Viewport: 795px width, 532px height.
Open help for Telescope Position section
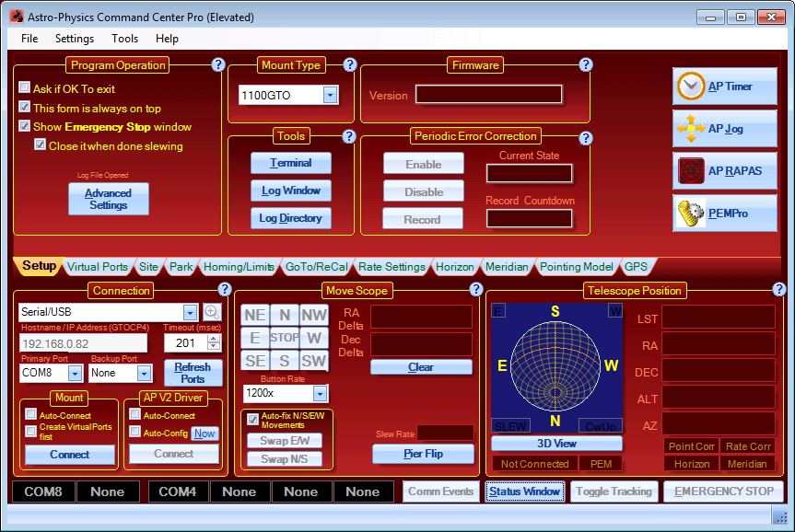point(779,289)
